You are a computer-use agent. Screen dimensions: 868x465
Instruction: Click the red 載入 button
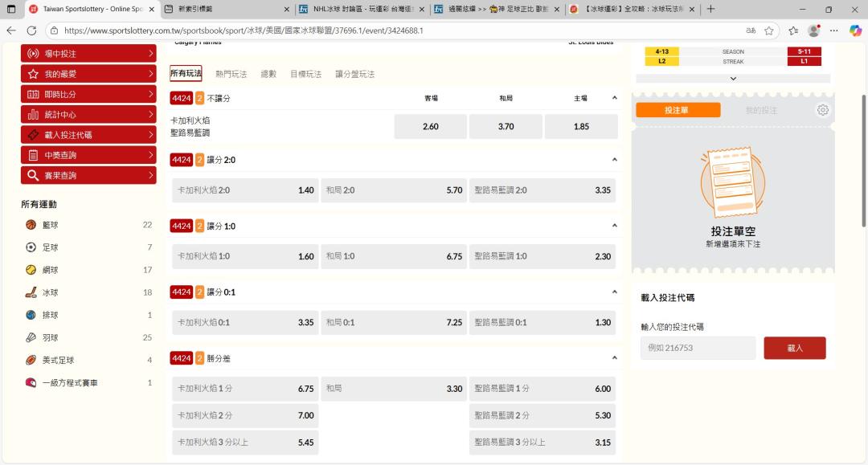(x=794, y=348)
